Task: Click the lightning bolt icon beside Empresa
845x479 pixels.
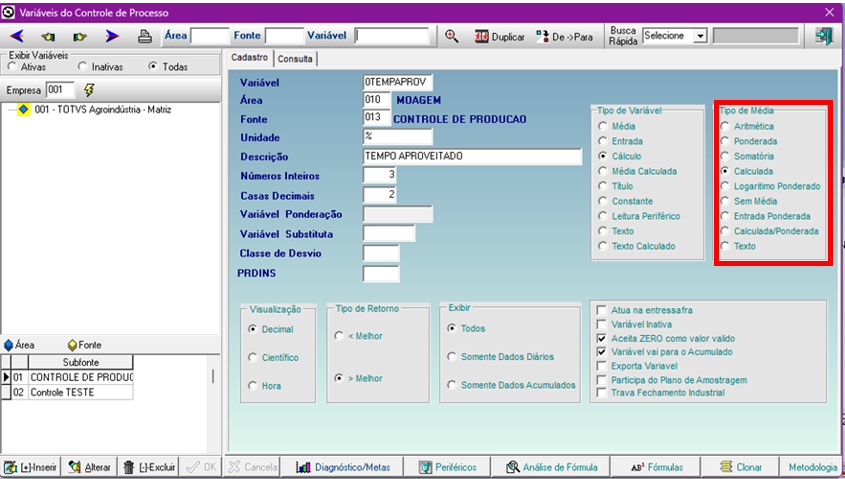Action: [x=89, y=90]
